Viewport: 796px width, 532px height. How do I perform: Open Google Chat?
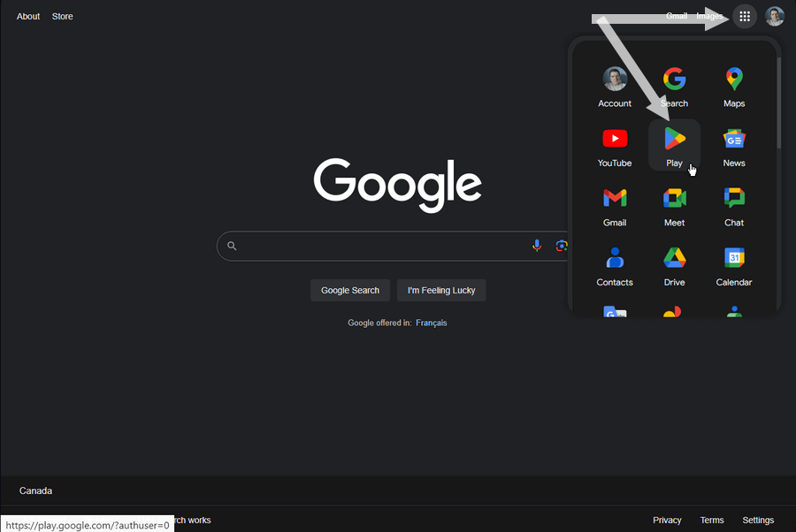734,206
